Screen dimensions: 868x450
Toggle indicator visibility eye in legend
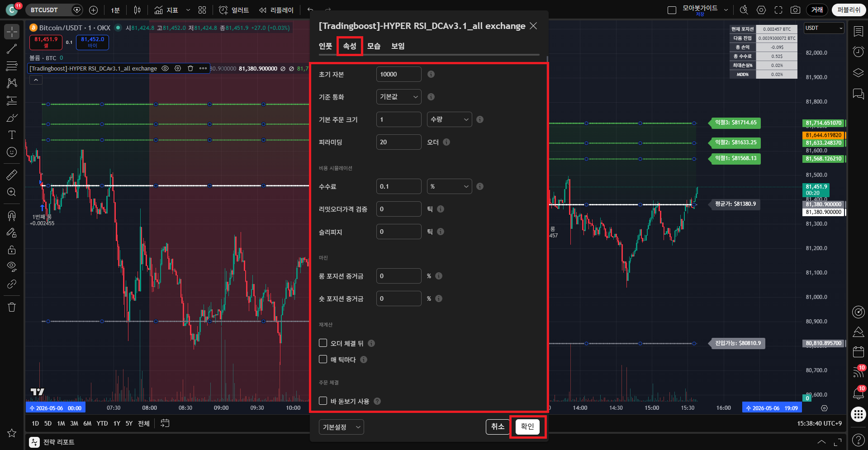coord(166,68)
